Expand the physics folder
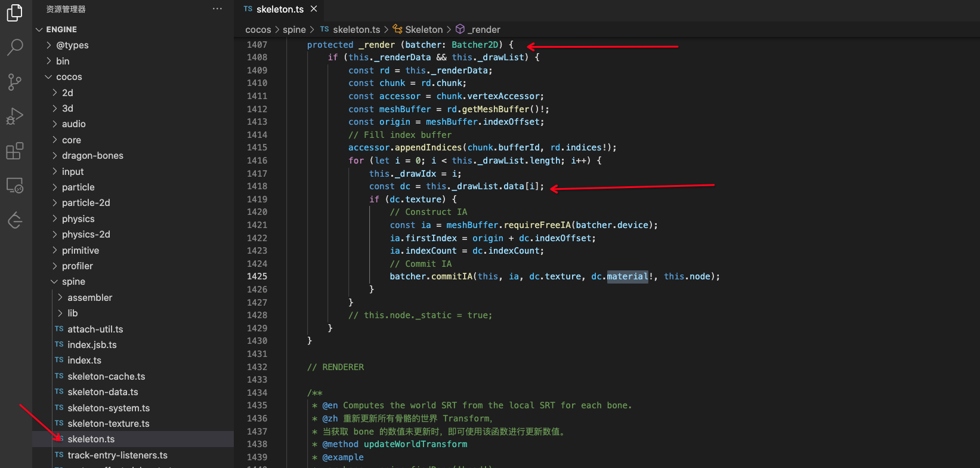 [55, 219]
